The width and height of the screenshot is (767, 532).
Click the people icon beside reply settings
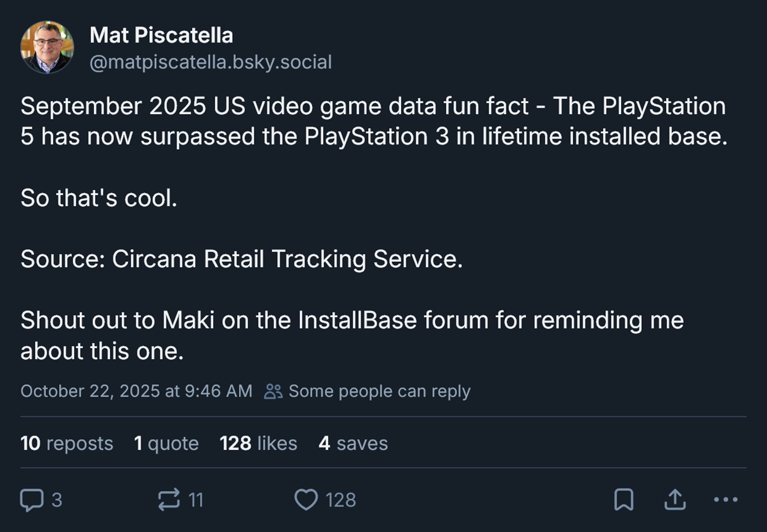(273, 391)
